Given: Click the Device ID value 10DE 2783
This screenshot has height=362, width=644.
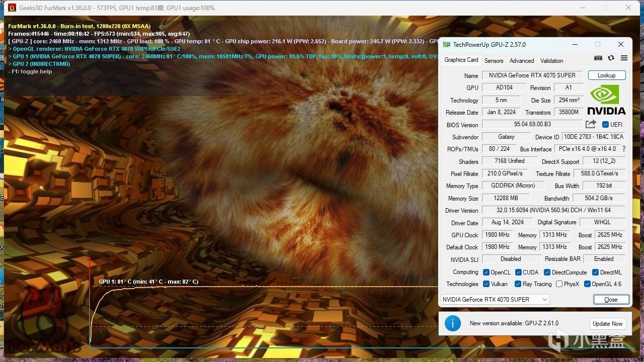Looking at the screenshot, I should (x=594, y=137).
